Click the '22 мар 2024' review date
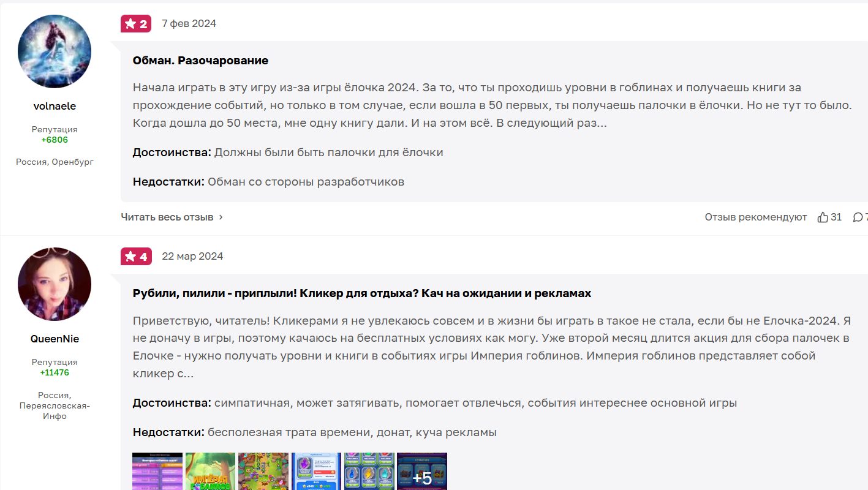This screenshot has width=868, height=490. click(x=192, y=257)
